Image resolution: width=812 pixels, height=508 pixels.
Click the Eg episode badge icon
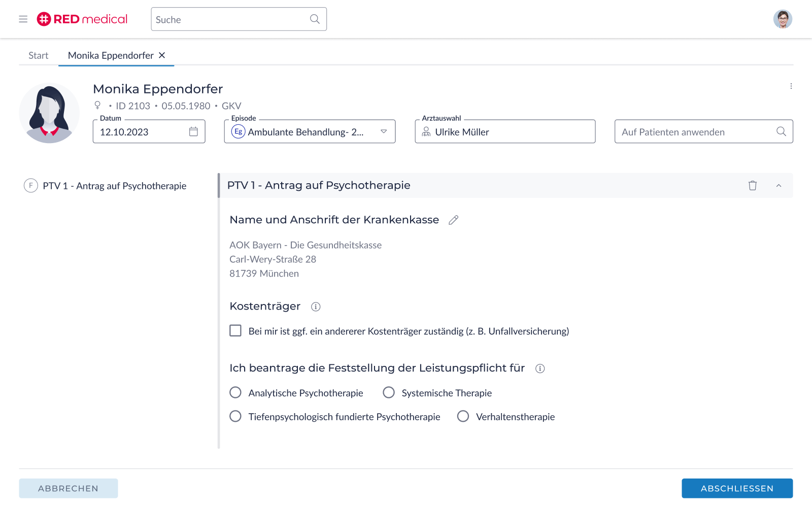(238, 131)
